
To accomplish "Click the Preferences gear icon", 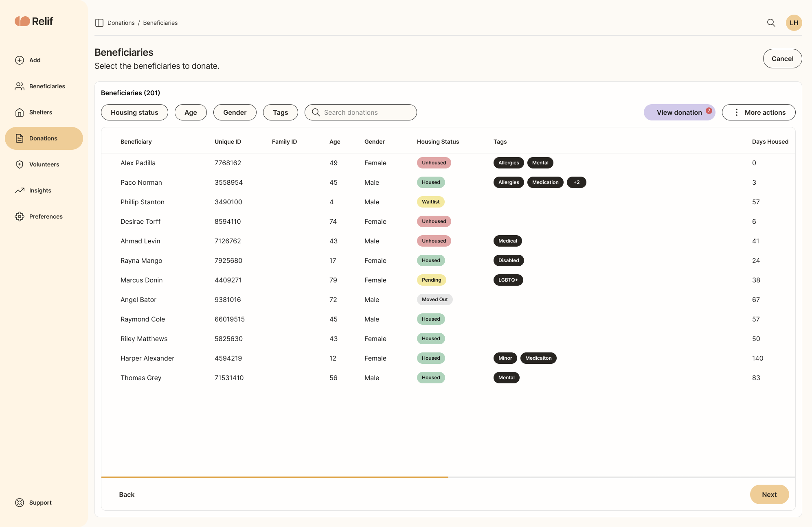I will tap(20, 216).
